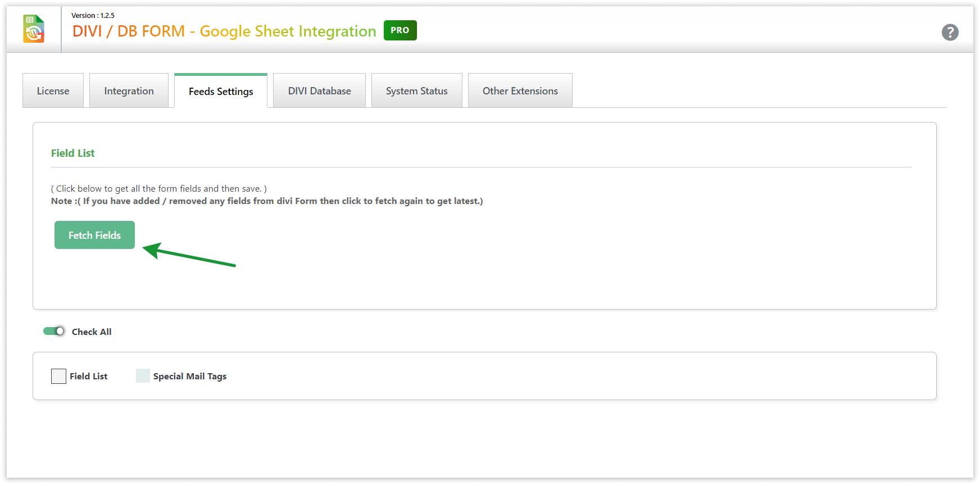Tick the Field List checkbox
Image resolution: width=980 pixels, height=485 pixels.
tap(58, 377)
